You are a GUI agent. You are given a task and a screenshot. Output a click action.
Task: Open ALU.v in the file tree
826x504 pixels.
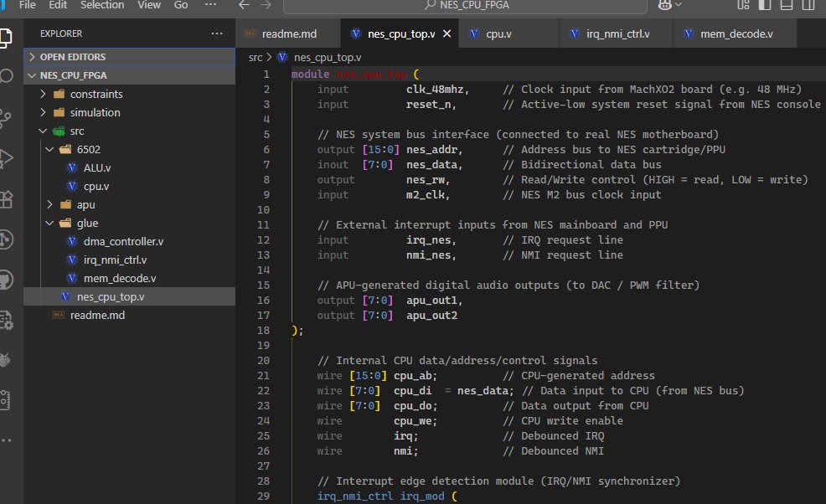pos(129,167)
